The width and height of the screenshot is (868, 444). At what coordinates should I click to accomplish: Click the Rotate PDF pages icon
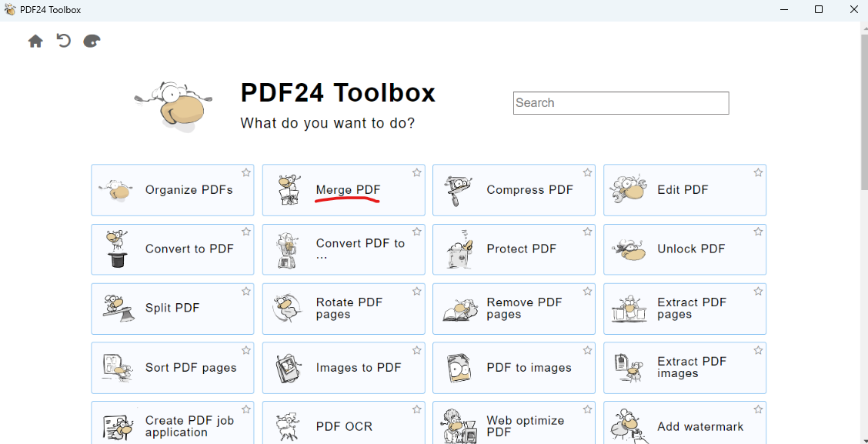288,309
